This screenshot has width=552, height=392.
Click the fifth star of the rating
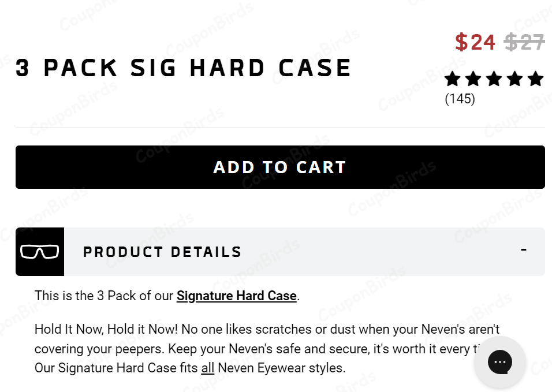coord(537,79)
